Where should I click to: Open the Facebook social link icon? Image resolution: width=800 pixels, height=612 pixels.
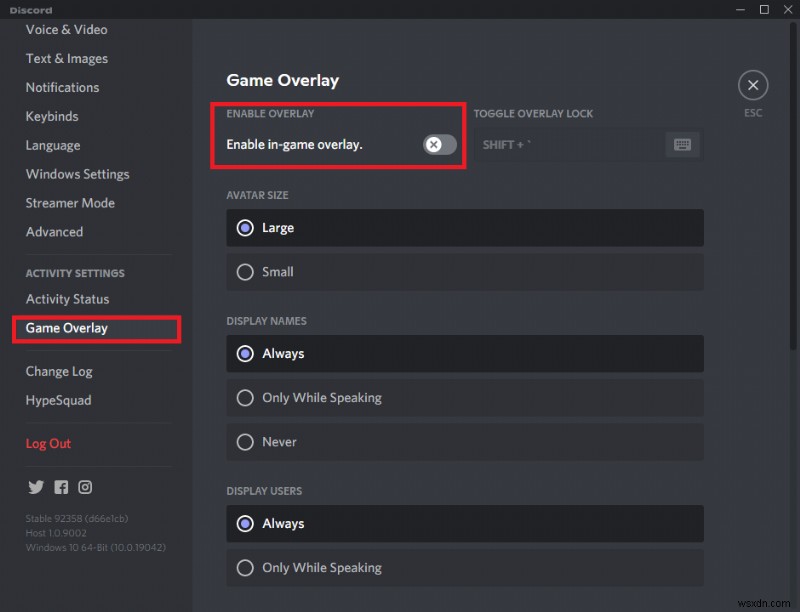(61, 487)
